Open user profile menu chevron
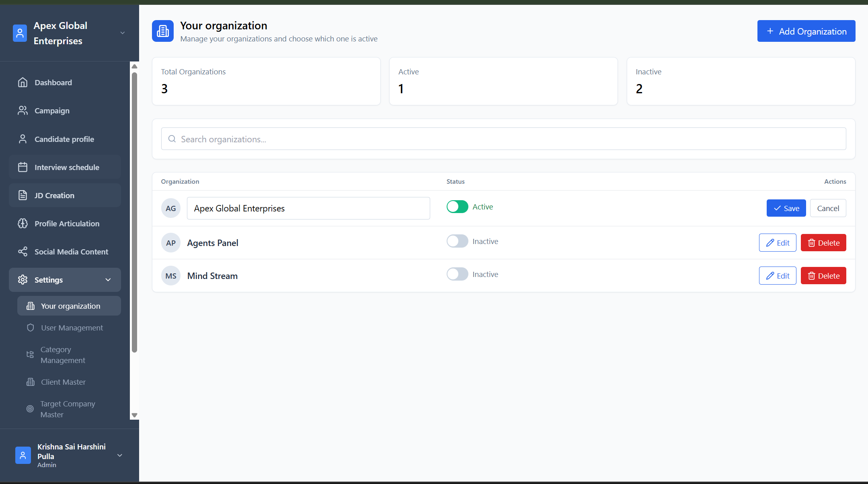The height and width of the screenshot is (484, 868). click(119, 455)
